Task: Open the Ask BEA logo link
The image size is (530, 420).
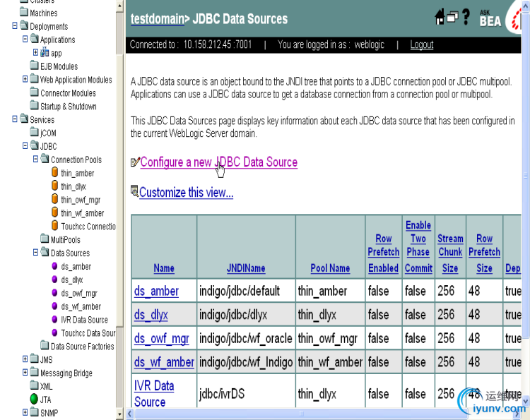Action: pos(490,18)
